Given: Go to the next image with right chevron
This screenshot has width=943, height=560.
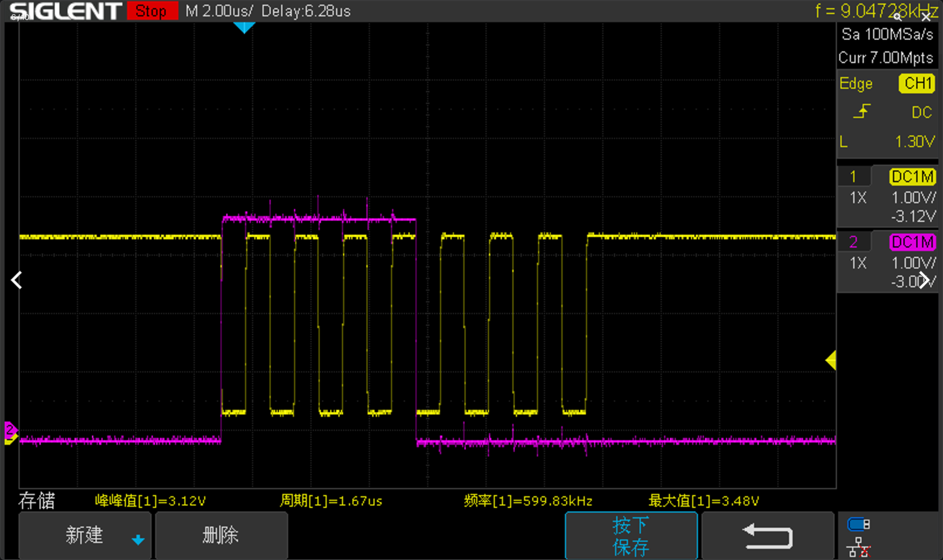Looking at the screenshot, I should (x=924, y=280).
